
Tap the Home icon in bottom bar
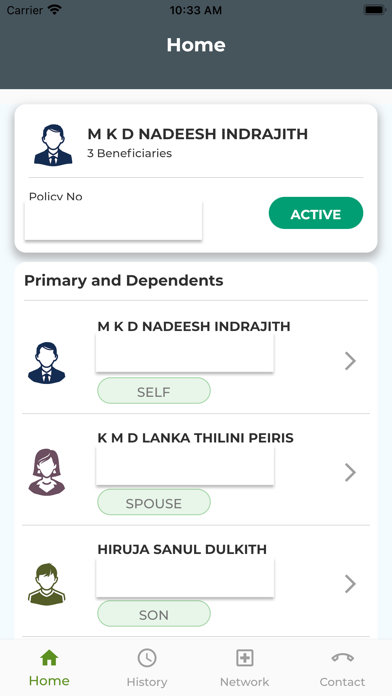[49, 658]
